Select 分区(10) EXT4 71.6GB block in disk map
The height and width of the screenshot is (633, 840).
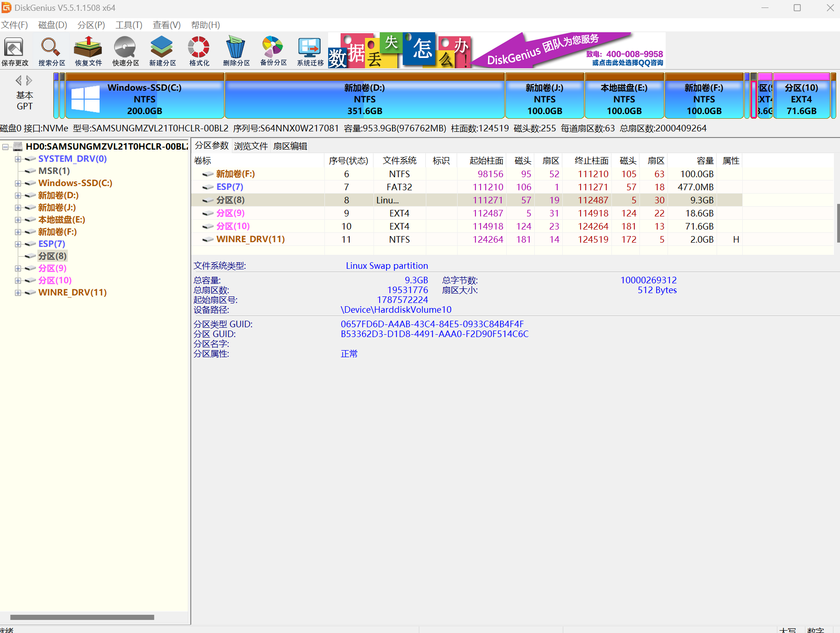(x=802, y=96)
